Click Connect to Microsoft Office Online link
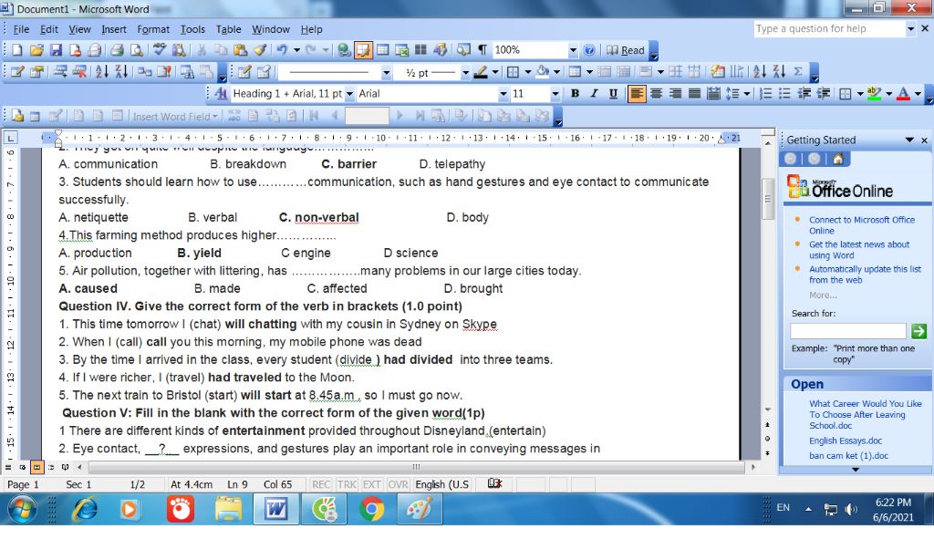This screenshot has width=934, height=560. [x=861, y=225]
